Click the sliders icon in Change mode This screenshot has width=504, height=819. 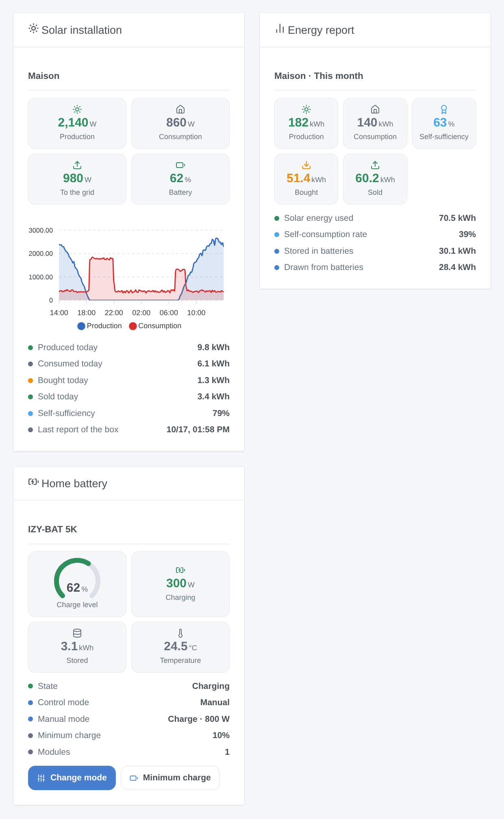coord(41,778)
